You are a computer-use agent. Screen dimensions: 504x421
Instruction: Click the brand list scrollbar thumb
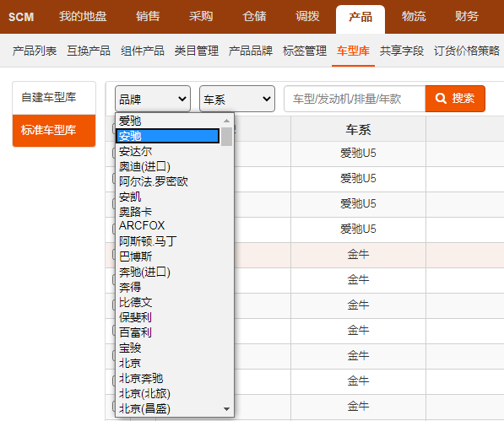click(226, 137)
